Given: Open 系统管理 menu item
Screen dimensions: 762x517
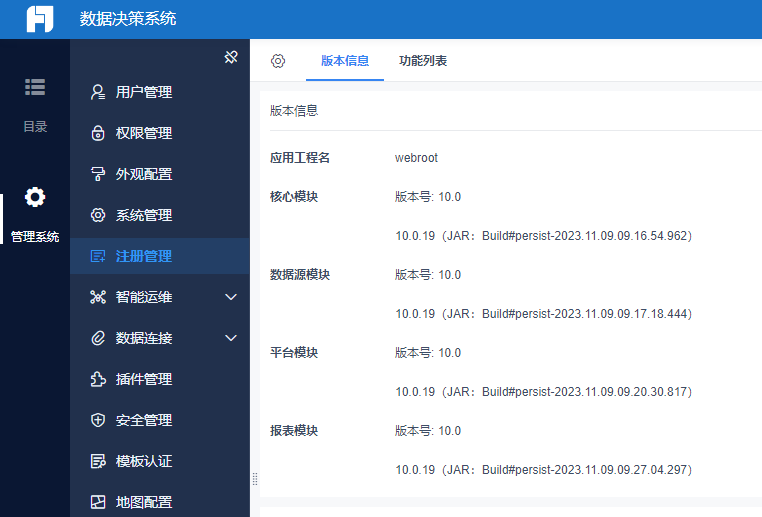Looking at the screenshot, I should pyautogui.click(x=160, y=215).
